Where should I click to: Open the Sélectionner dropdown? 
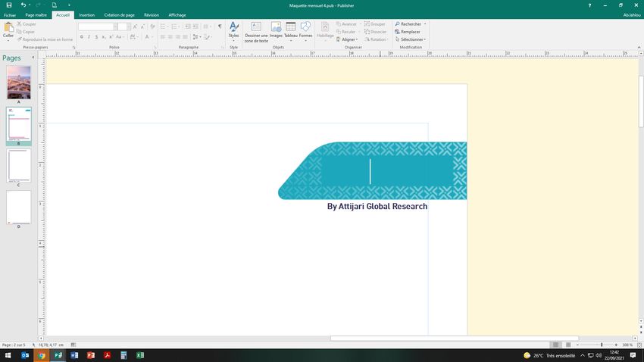pyautogui.click(x=411, y=39)
